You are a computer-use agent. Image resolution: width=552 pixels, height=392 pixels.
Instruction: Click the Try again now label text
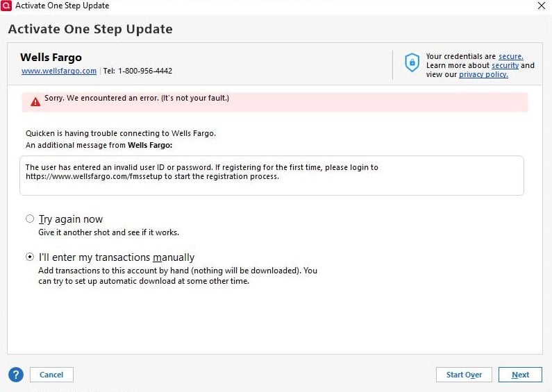71,219
